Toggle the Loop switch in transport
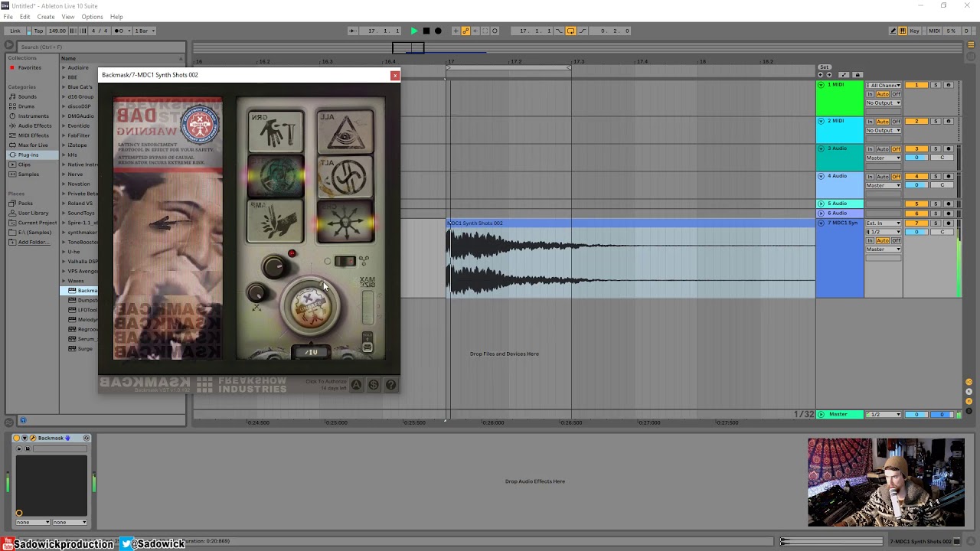 (x=570, y=31)
